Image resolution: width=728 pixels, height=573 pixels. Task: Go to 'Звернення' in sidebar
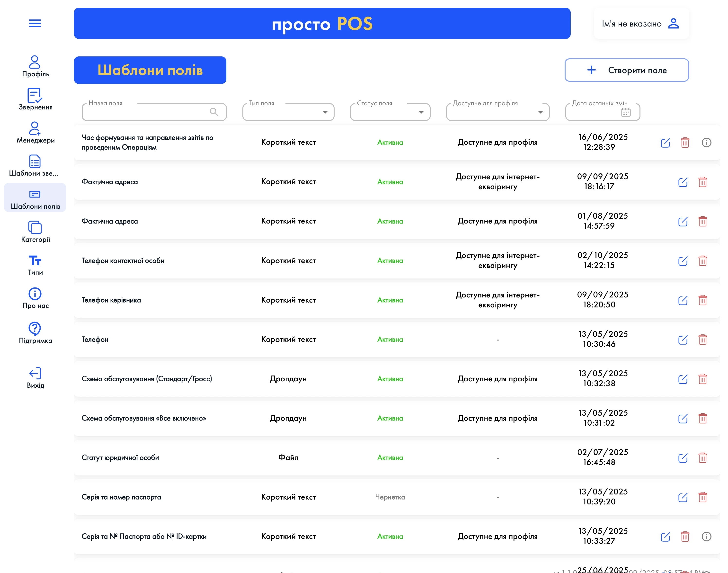pos(35,99)
